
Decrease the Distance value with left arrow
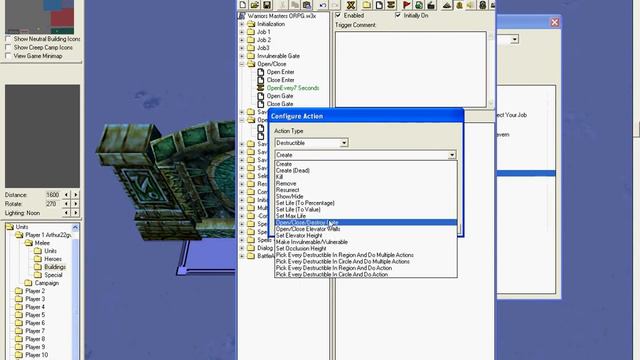66,195
